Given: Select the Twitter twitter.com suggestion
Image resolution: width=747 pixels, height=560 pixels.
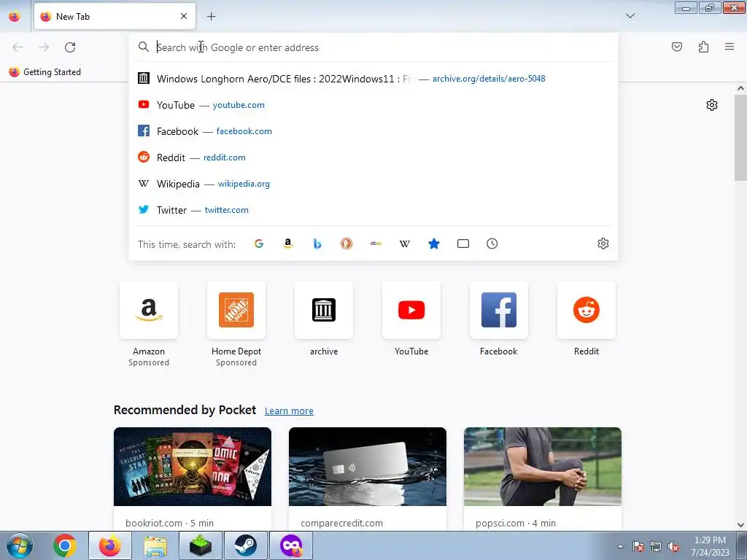Looking at the screenshot, I should [373, 209].
